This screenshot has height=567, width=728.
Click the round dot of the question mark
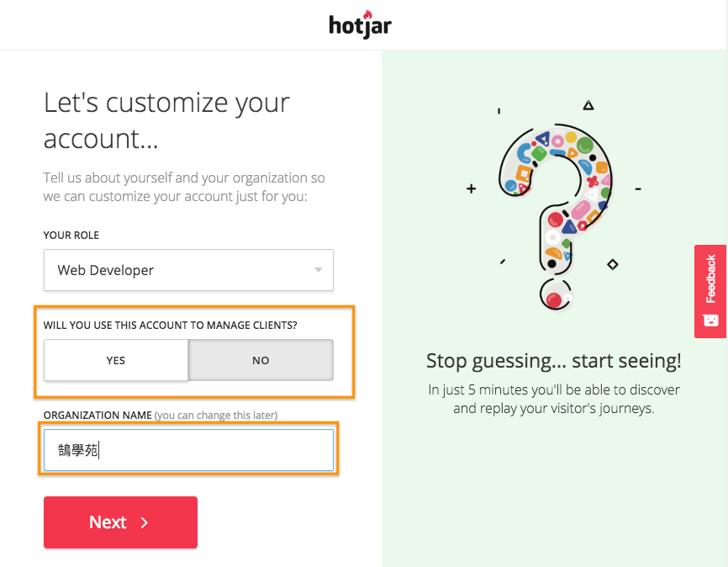553,295
